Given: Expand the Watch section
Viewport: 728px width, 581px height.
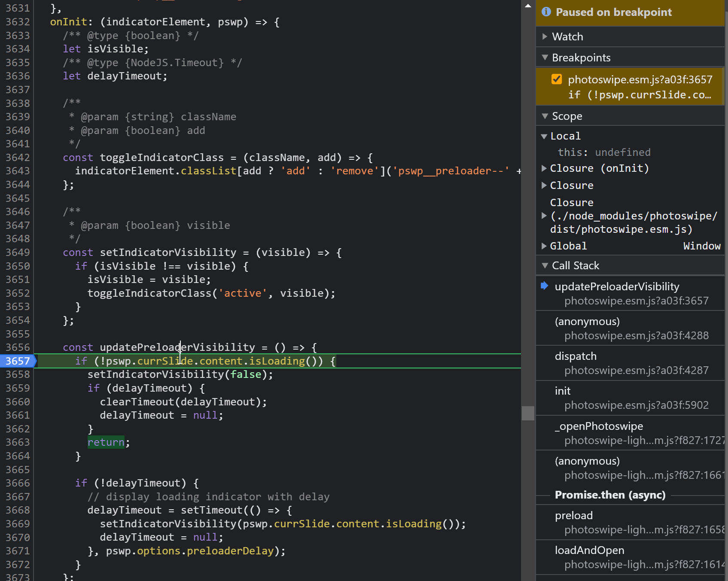Looking at the screenshot, I should (x=545, y=37).
